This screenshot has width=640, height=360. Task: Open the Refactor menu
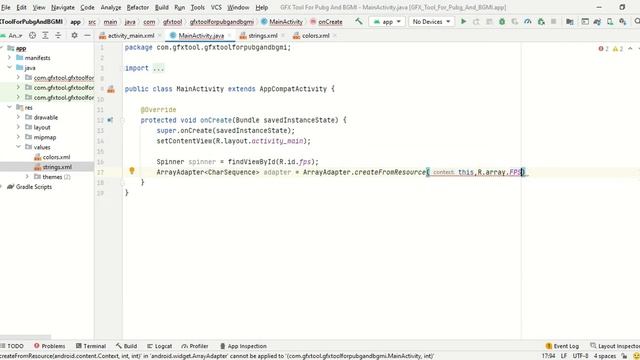click(138, 7)
